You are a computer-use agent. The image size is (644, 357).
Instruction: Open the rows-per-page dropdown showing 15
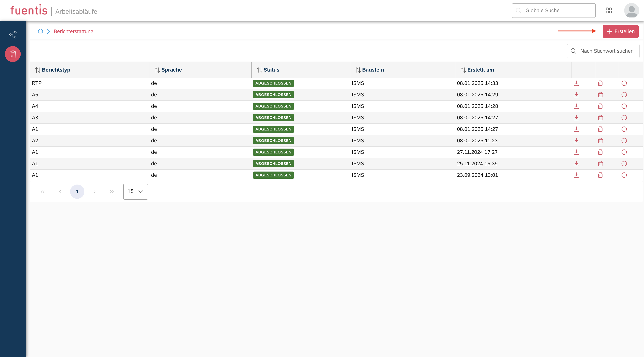(x=135, y=192)
